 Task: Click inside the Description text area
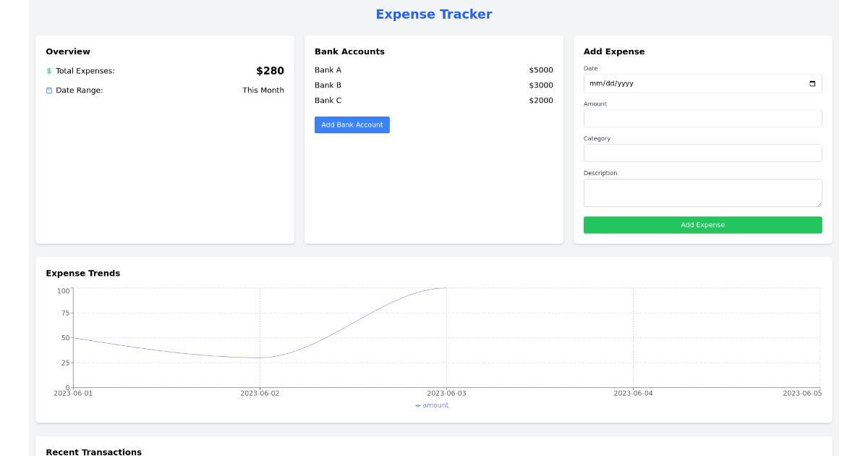pyautogui.click(x=702, y=193)
